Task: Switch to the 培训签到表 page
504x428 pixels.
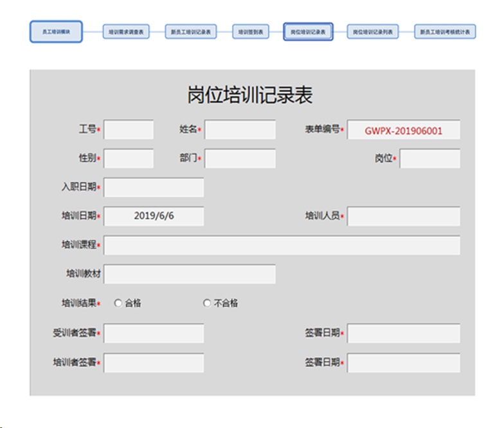Action: point(251,31)
